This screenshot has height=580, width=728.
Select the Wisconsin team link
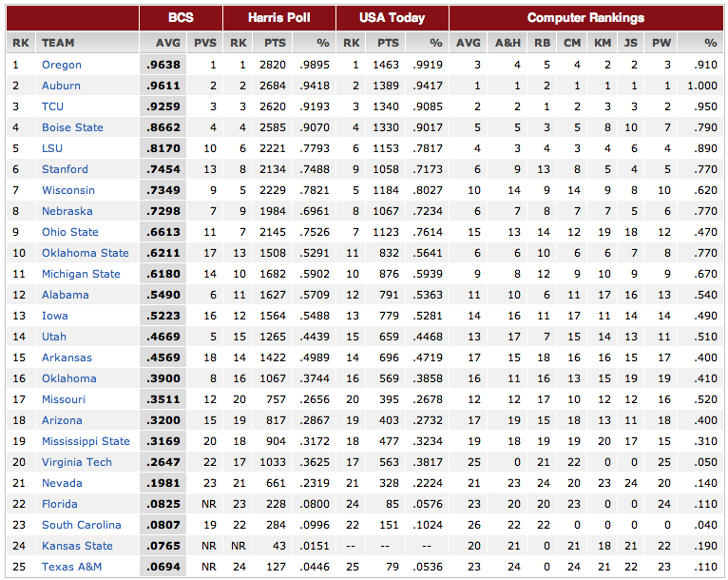point(68,190)
